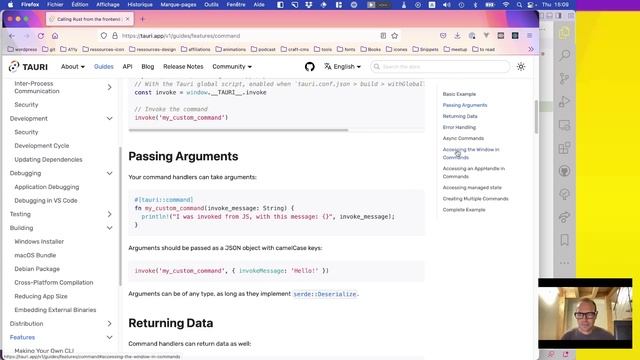Click the tracking protection shield icon
This screenshot has height=360, width=640.
[104, 36]
